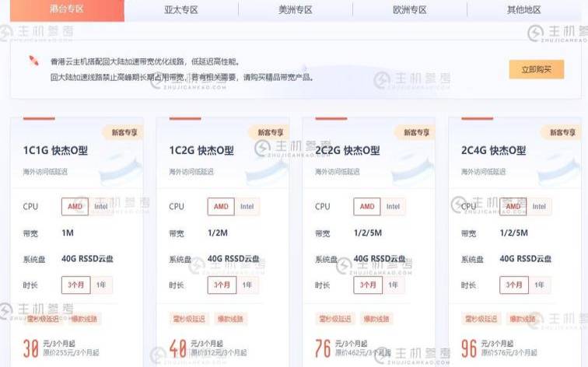Click the 新客专享 badge on the 2C4G card
Viewport: 588px width, 367px height.
pos(562,132)
